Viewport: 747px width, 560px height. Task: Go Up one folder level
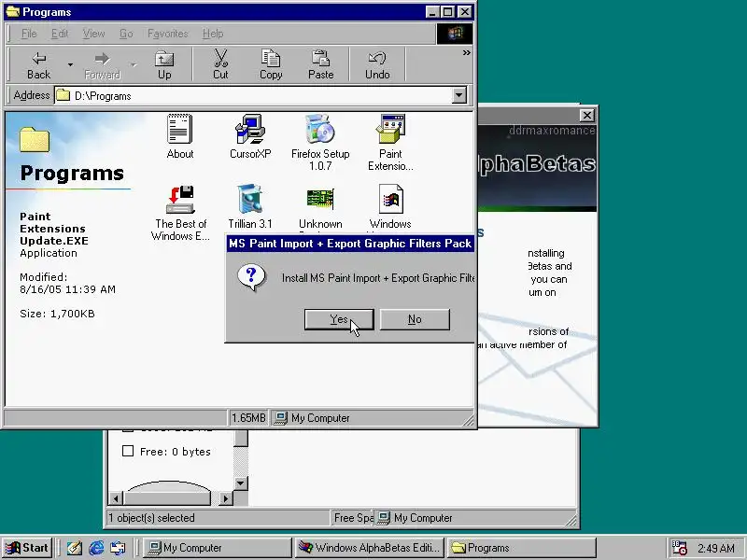(x=164, y=65)
